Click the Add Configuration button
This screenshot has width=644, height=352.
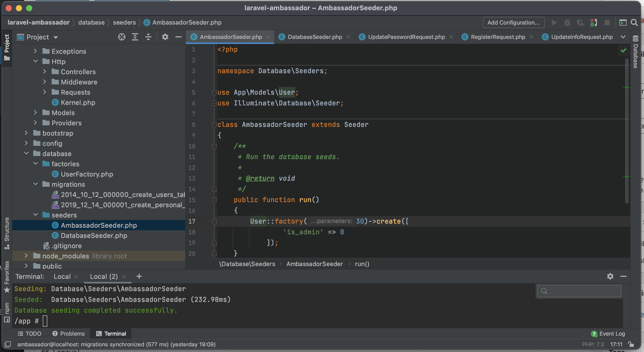coord(513,23)
